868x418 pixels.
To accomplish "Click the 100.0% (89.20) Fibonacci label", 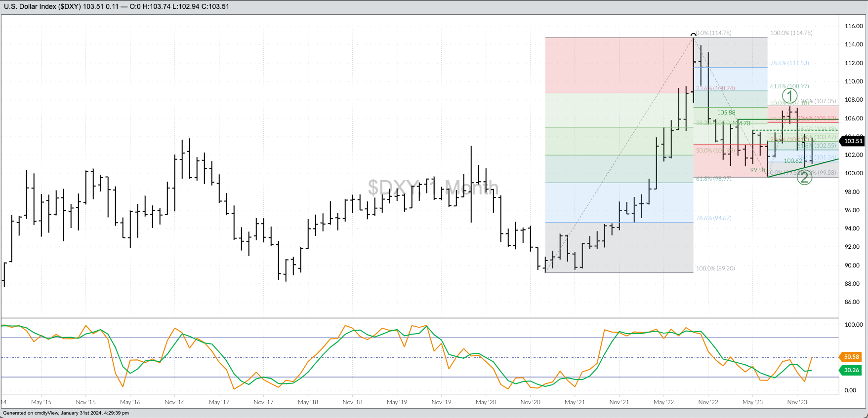I will point(715,268).
